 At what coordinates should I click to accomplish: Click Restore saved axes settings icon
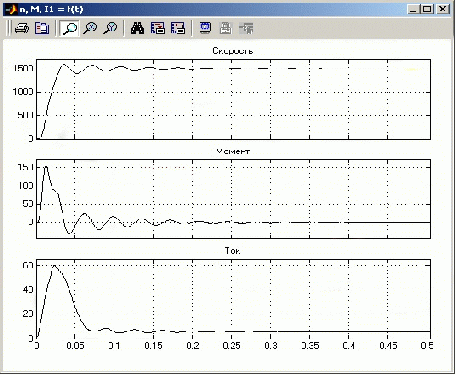pos(178,28)
